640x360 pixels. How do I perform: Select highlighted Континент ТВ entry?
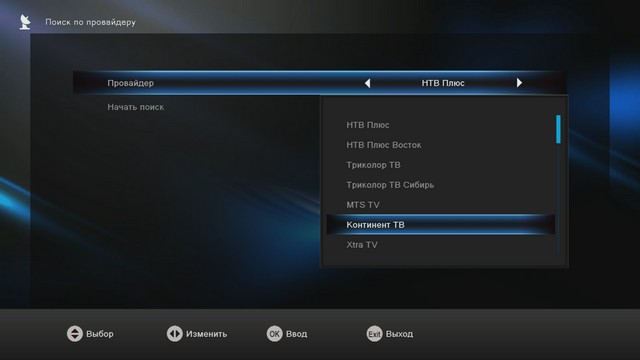click(x=440, y=224)
